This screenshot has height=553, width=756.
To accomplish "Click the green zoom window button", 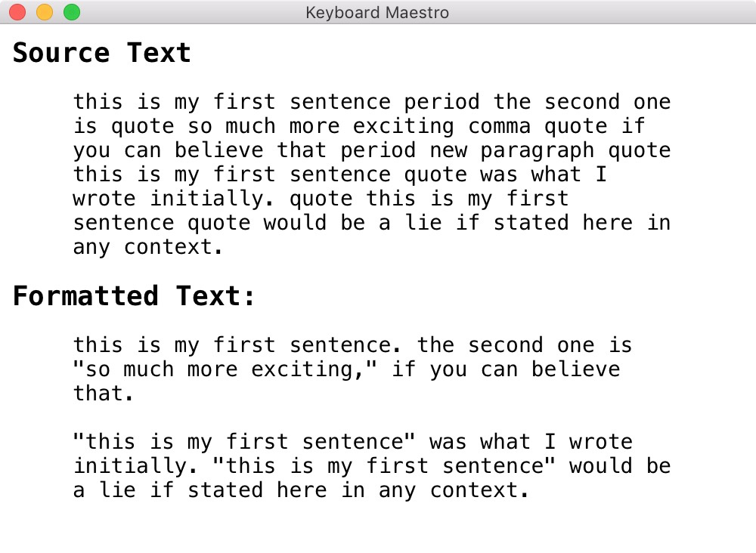I will 72,12.
